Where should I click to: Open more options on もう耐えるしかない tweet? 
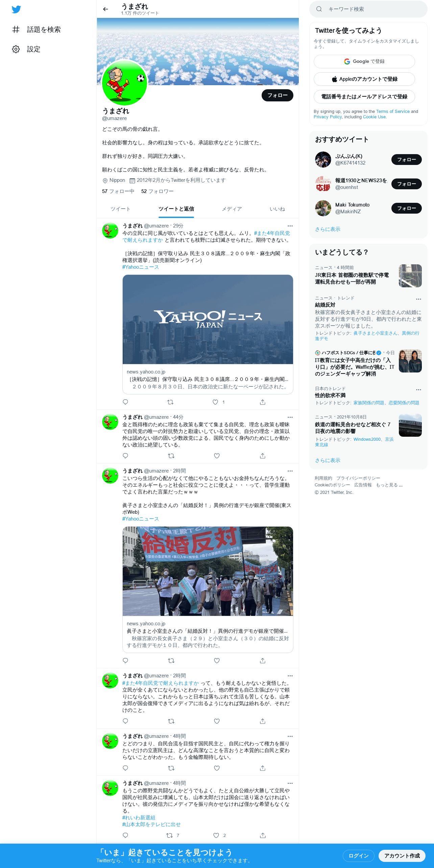click(290, 676)
